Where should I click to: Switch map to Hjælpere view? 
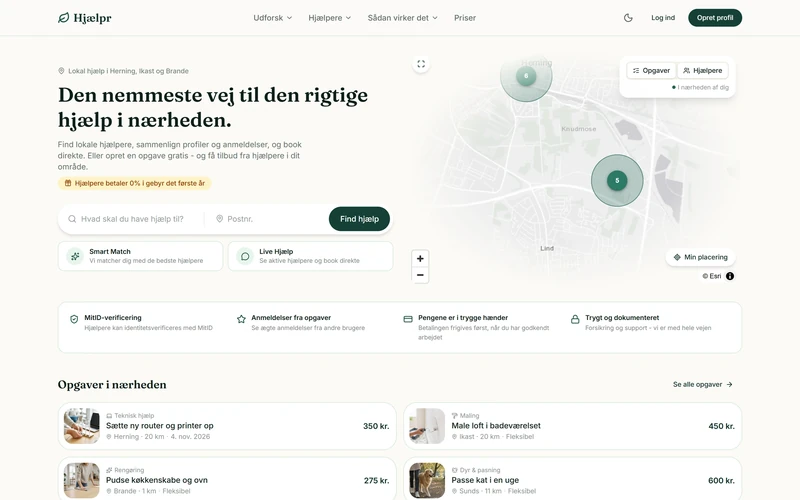pyautogui.click(x=703, y=70)
